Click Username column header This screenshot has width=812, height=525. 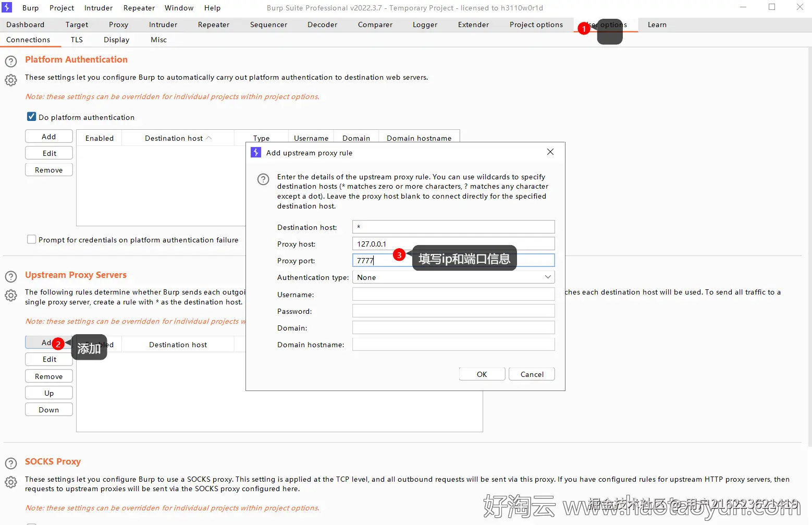point(311,138)
